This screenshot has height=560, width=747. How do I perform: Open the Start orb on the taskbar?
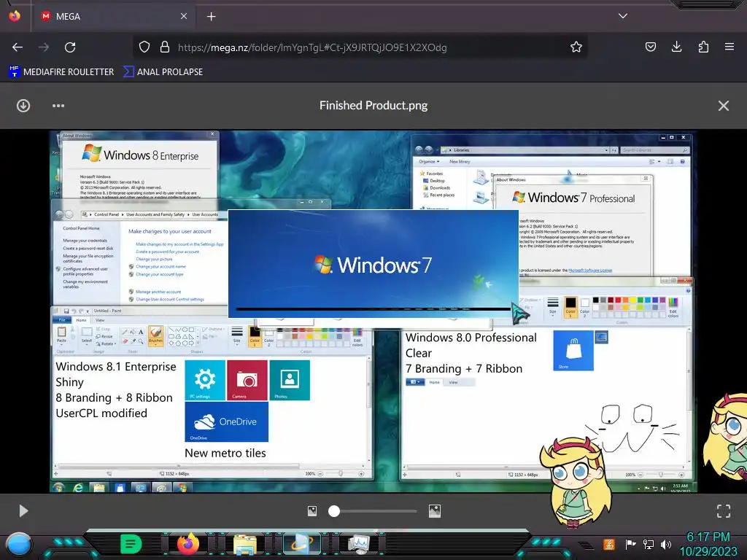19,545
